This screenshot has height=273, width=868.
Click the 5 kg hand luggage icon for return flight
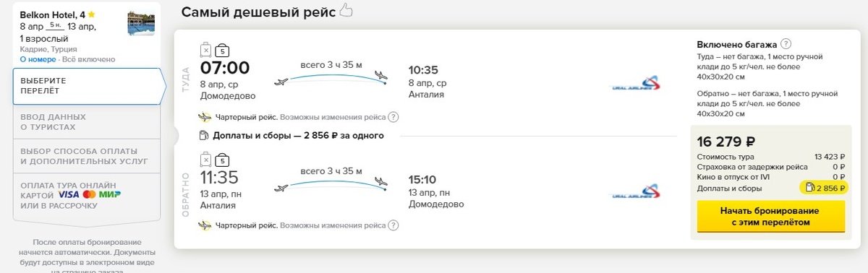tap(223, 160)
